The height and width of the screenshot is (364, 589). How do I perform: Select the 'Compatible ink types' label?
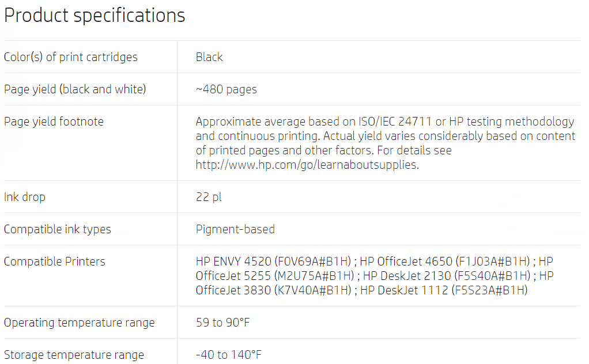click(58, 229)
